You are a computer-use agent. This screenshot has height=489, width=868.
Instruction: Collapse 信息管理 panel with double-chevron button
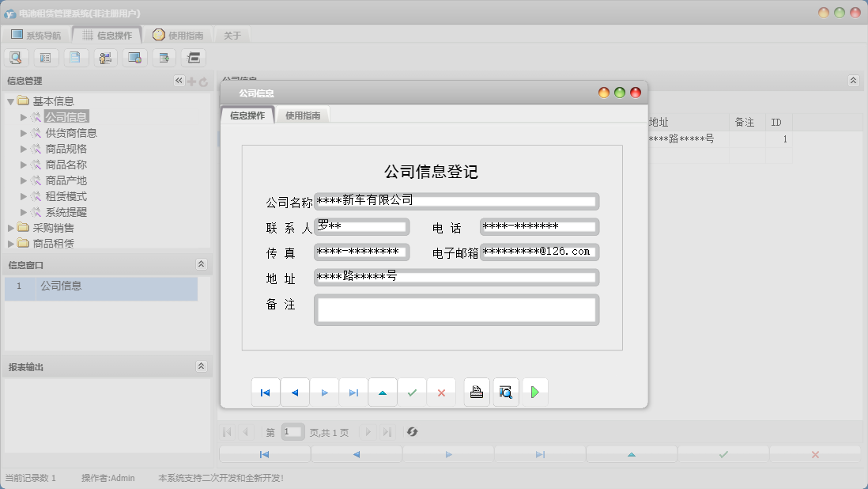tap(179, 81)
